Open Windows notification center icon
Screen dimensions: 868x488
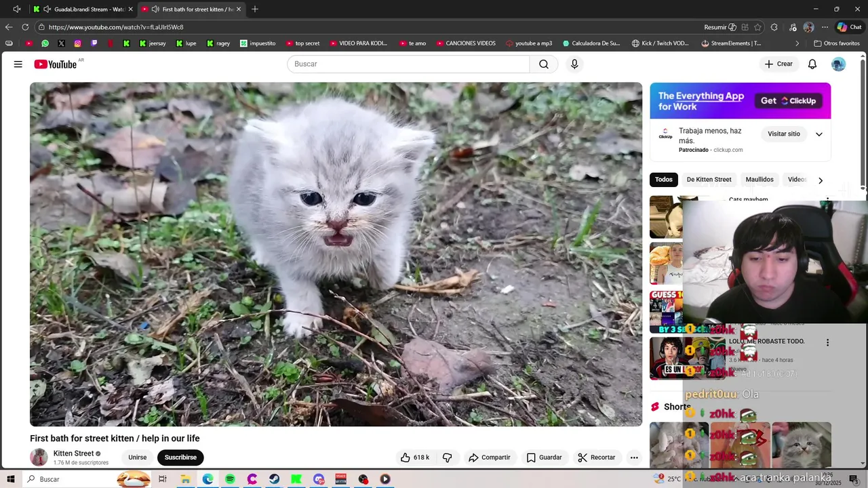854,479
